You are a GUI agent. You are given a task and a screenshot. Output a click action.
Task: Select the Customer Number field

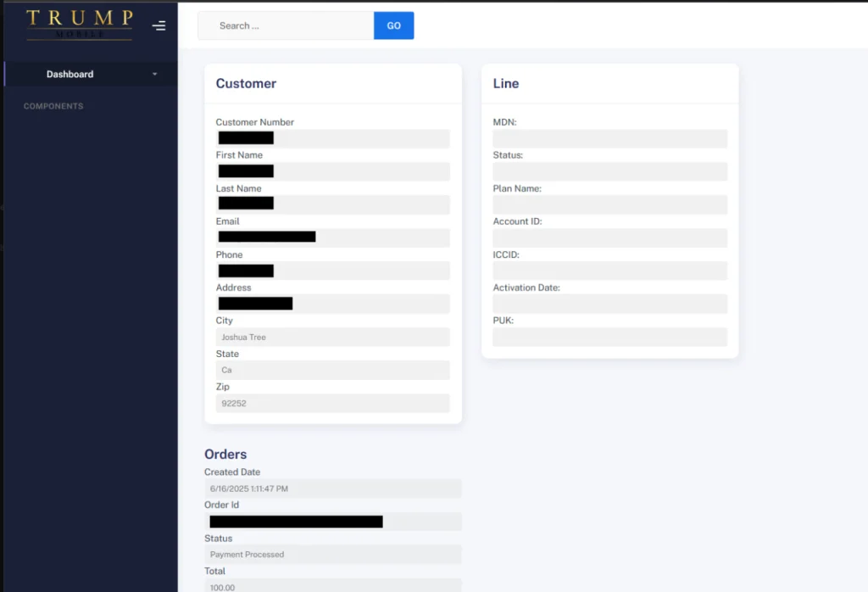click(x=332, y=138)
